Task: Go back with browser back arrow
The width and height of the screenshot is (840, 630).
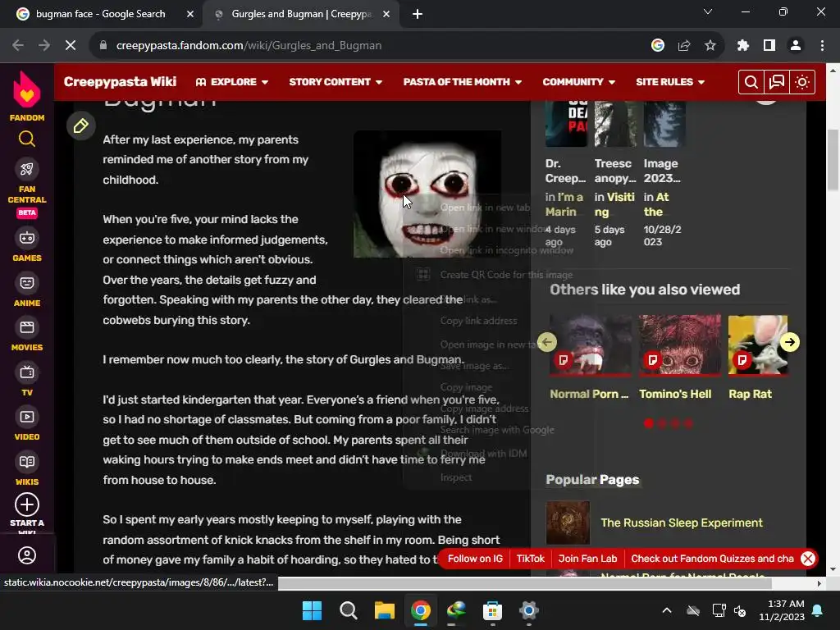Action: (18, 46)
